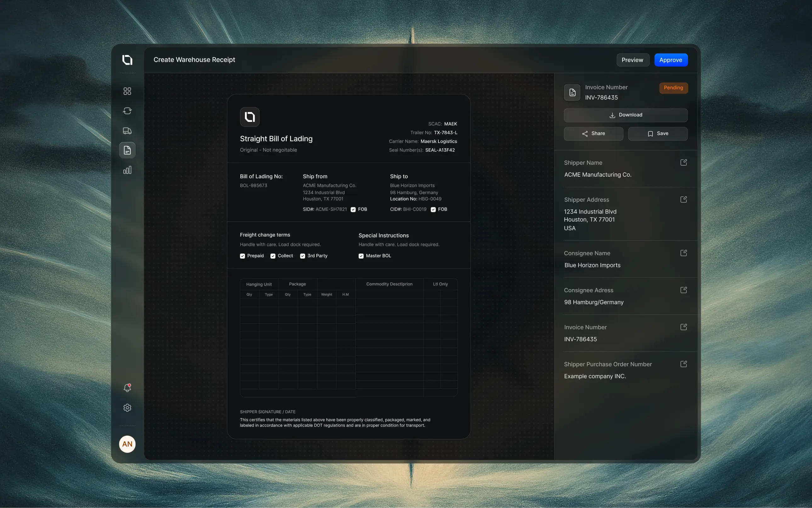The width and height of the screenshot is (812, 508).
Task: Open the AN user avatar
Action: pyautogui.click(x=127, y=444)
